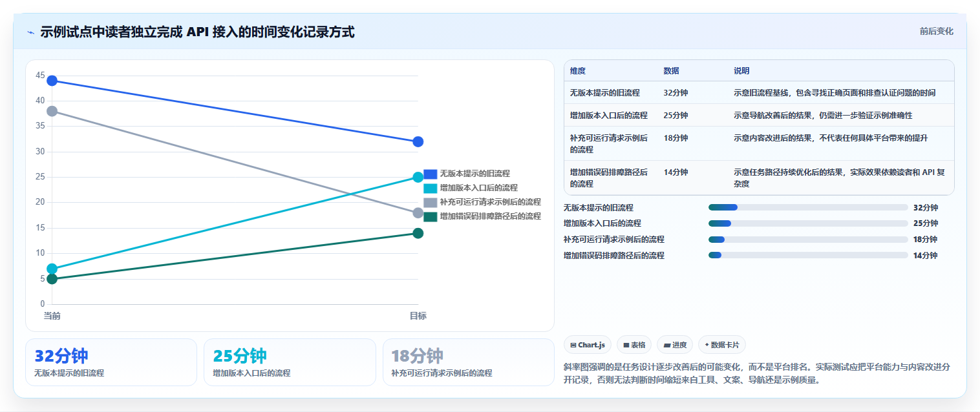This screenshot has width=980, height=412.
Task: Click the description starting 示意旧流程基线
Action: pos(834,92)
